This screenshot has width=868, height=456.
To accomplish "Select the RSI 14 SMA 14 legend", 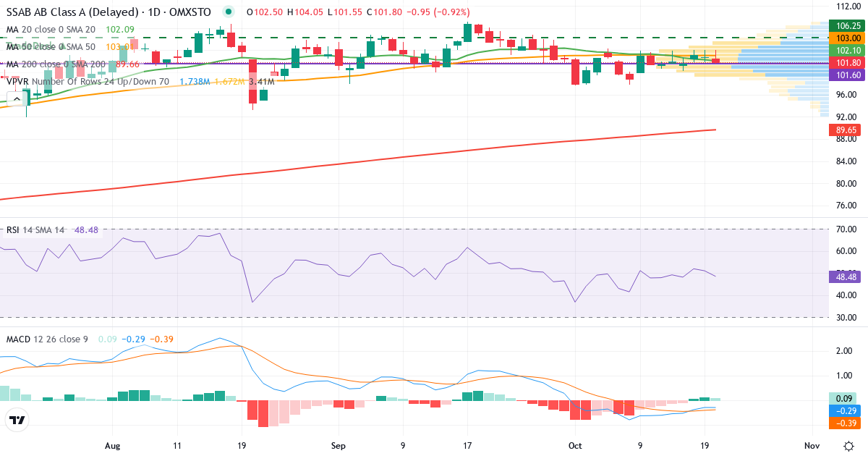I will [x=35, y=230].
